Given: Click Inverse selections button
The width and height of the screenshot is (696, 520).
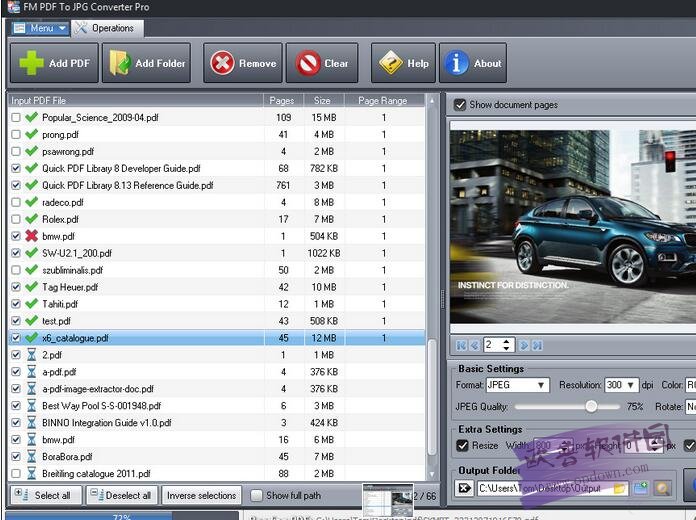Looking at the screenshot, I should (x=202, y=495).
